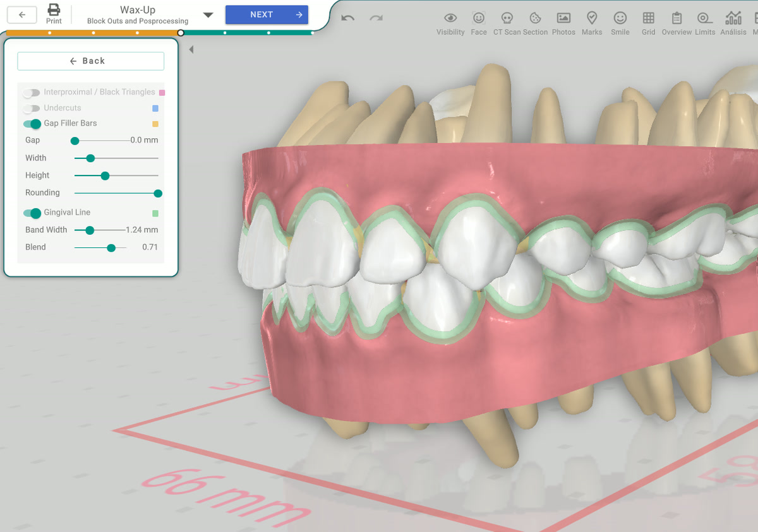Viewport: 758px width, 532px height.
Task: Collapse the side panel with the triangle arrow
Action: (191, 49)
